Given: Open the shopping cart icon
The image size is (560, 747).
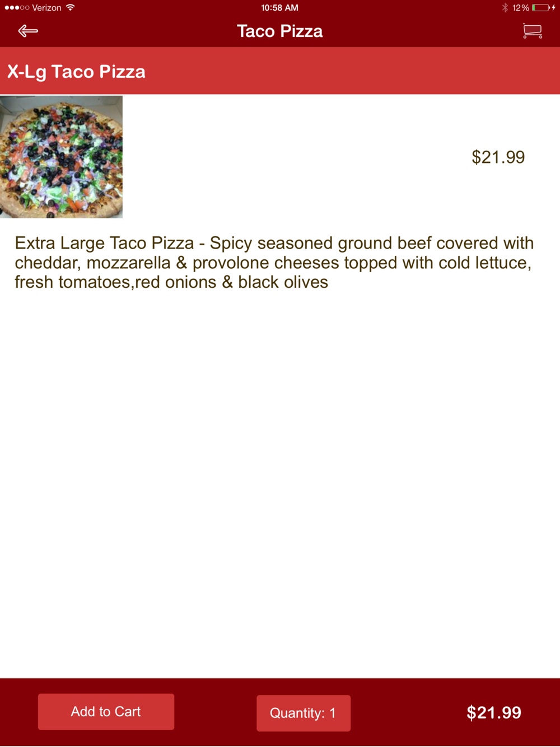Looking at the screenshot, I should click(532, 31).
